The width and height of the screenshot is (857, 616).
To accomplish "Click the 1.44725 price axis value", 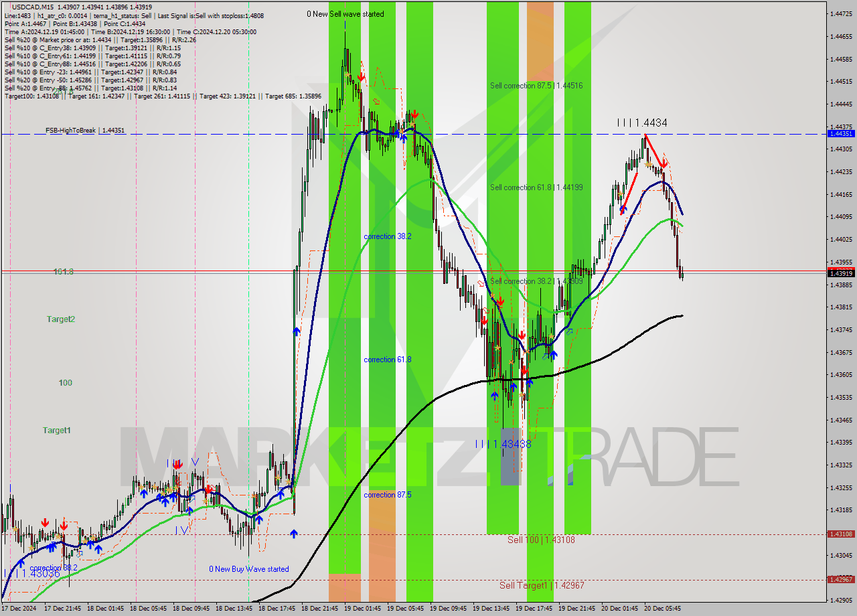I will (x=841, y=14).
